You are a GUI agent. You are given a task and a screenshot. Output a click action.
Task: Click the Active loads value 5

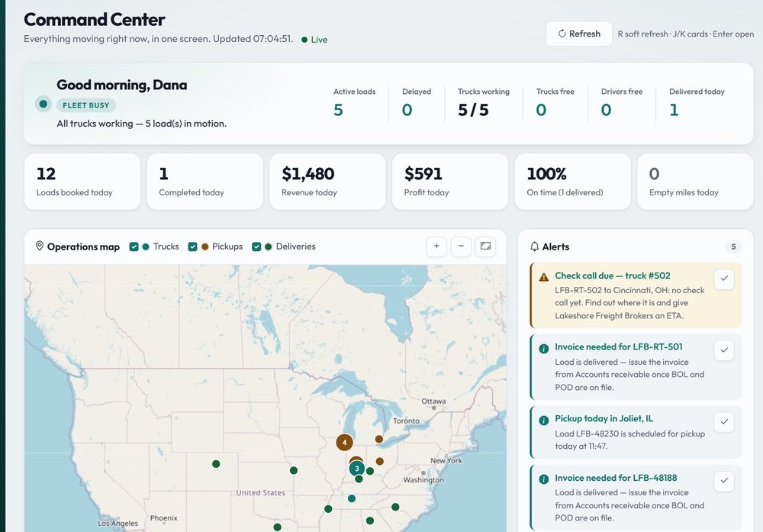point(338,111)
